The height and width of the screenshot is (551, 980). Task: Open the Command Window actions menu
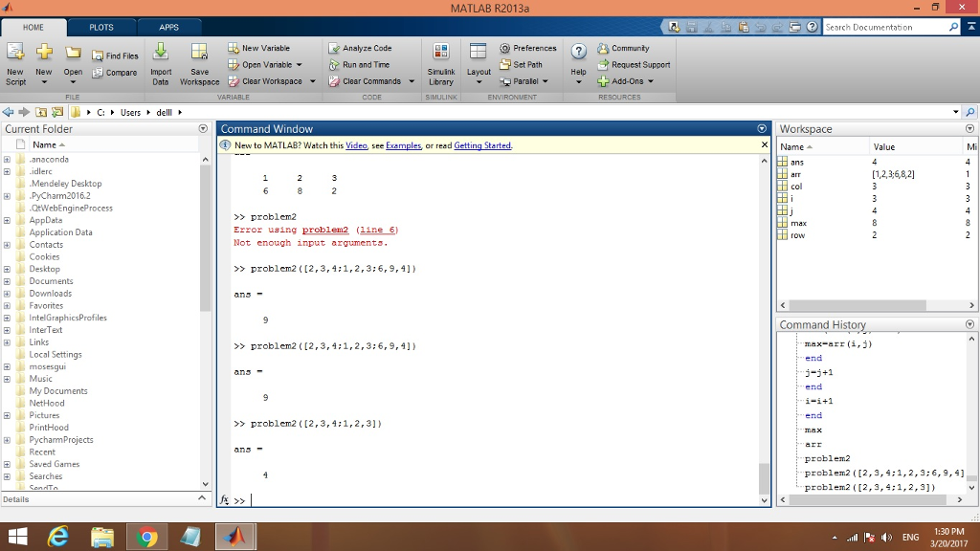coord(762,128)
